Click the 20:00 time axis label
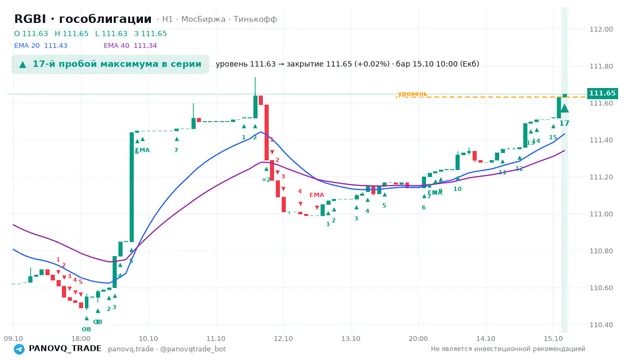This screenshot has height=360, width=640. tap(418, 338)
